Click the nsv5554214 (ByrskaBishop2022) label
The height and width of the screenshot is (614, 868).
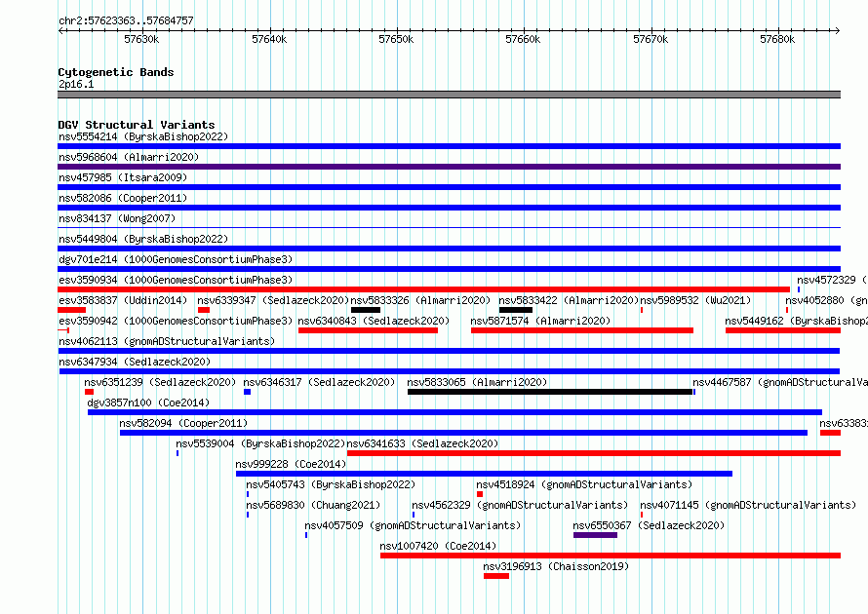pos(143,136)
